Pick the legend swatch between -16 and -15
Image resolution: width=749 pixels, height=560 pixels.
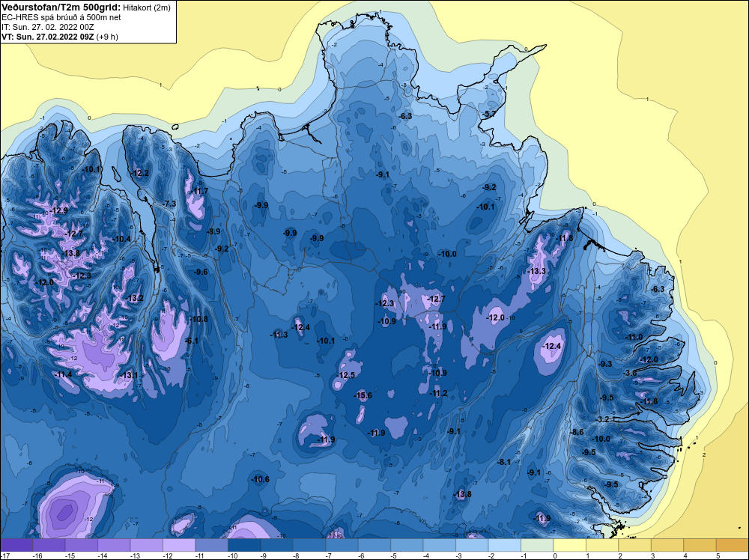pos(49,545)
